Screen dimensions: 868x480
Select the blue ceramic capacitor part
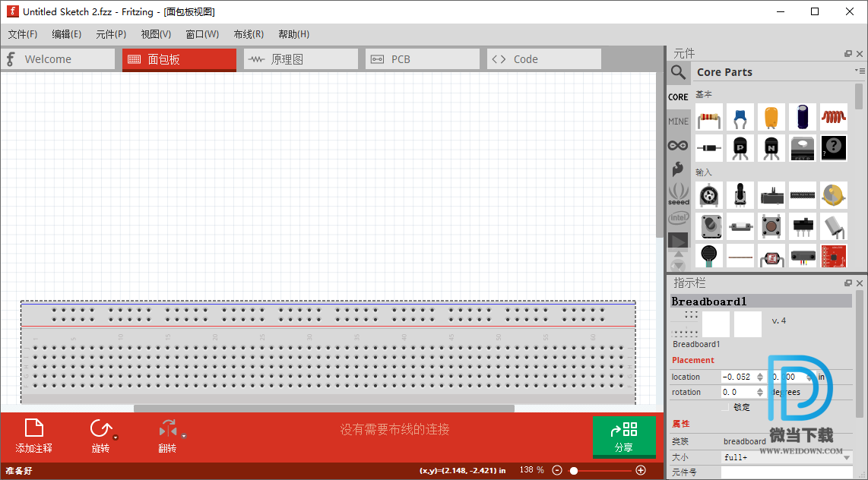pos(740,117)
